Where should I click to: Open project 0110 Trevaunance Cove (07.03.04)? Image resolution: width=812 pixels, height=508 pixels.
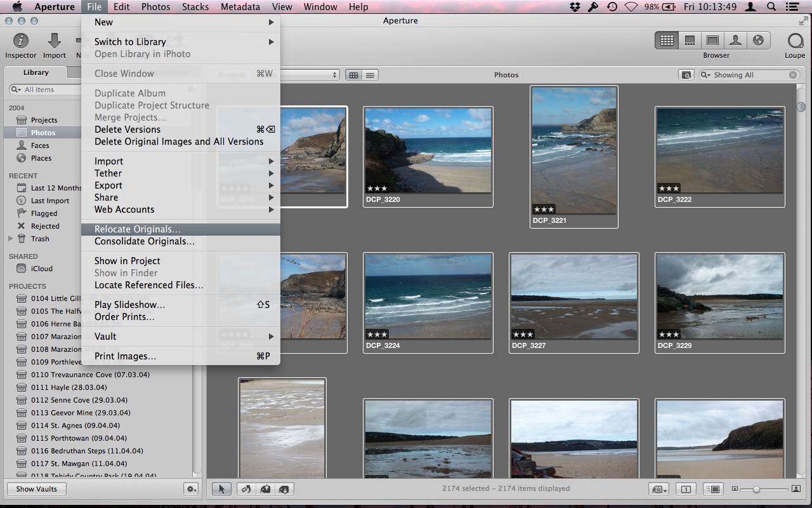click(x=90, y=375)
